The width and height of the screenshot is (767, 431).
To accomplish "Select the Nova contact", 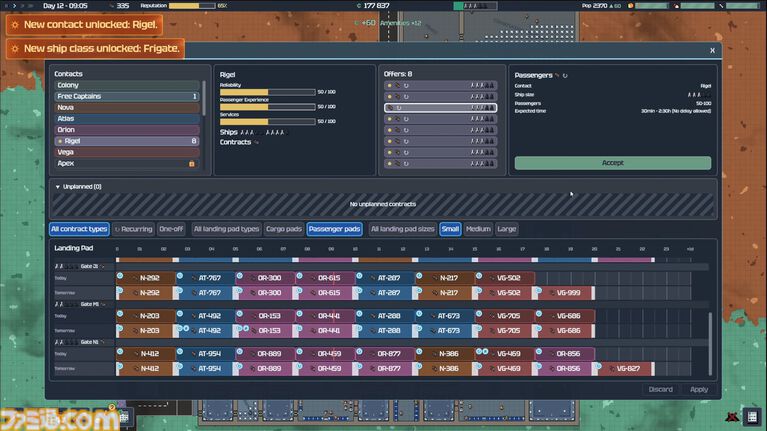I will coord(127,108).
